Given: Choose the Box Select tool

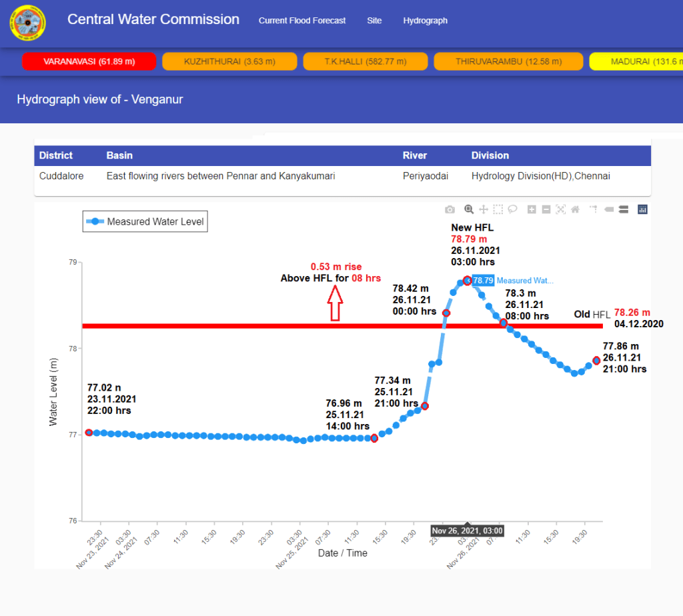Looking at the screenshot, I should (x=498, y=209).
